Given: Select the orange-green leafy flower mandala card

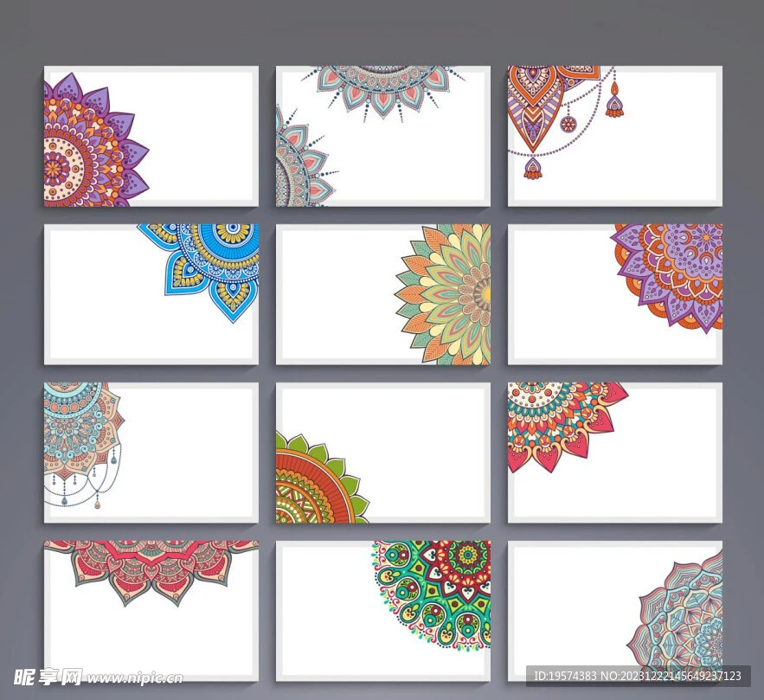Looking at the screenshot, I should click(383, 294).
